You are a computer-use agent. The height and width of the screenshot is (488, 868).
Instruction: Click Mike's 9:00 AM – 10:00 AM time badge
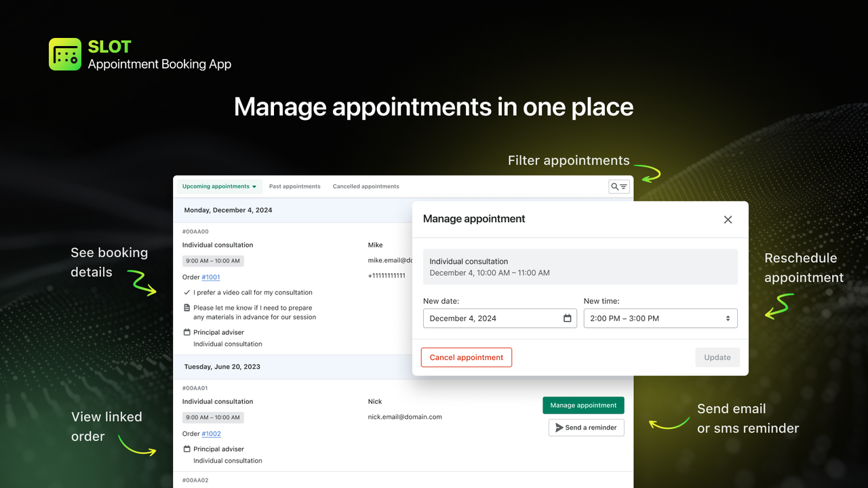tap(213, 261)
